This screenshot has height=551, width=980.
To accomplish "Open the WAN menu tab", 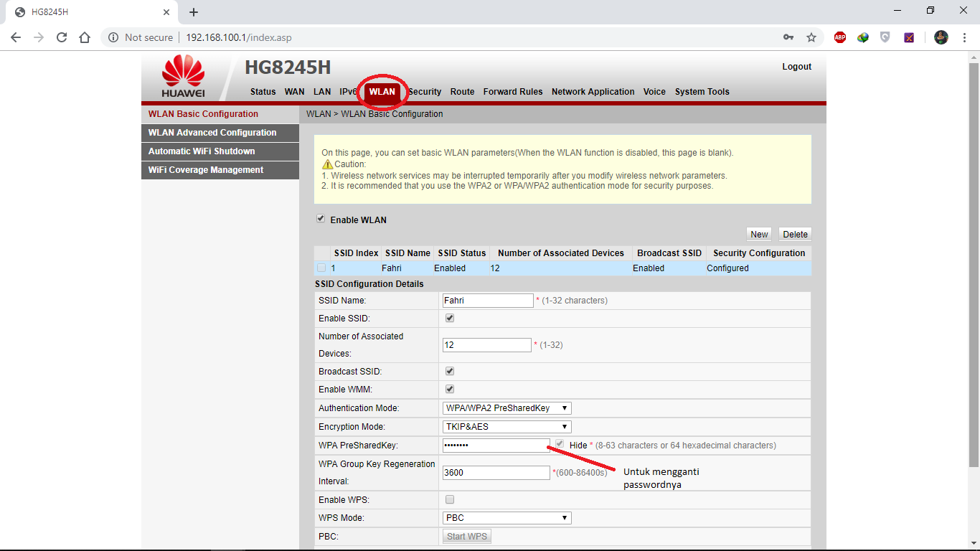I will [295, 92].
